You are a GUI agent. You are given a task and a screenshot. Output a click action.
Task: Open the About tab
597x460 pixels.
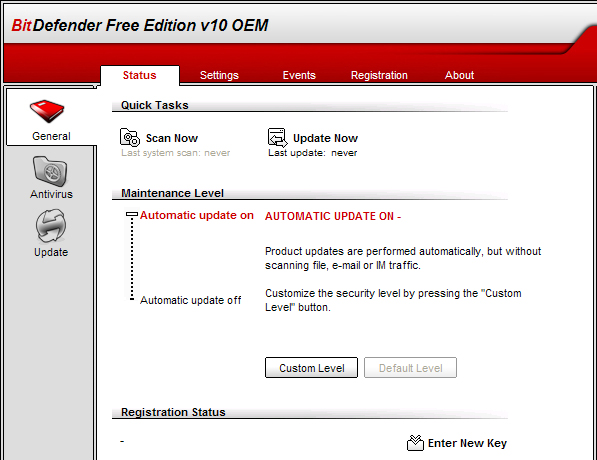click(460, 75)
